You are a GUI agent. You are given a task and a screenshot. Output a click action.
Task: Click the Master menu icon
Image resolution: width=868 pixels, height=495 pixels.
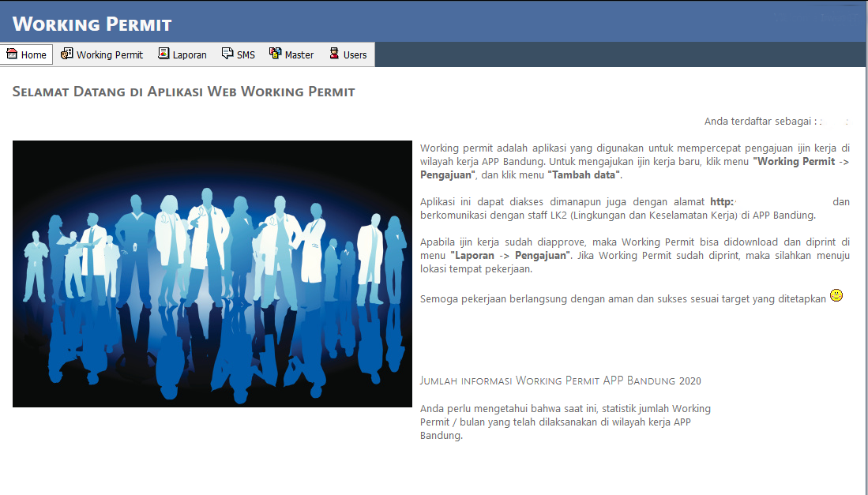(x=275, y=54)
